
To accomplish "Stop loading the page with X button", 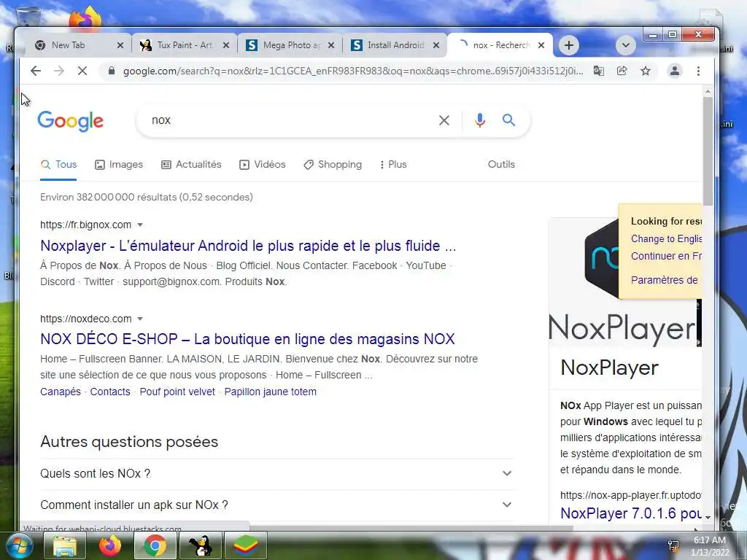I will 82,71.
